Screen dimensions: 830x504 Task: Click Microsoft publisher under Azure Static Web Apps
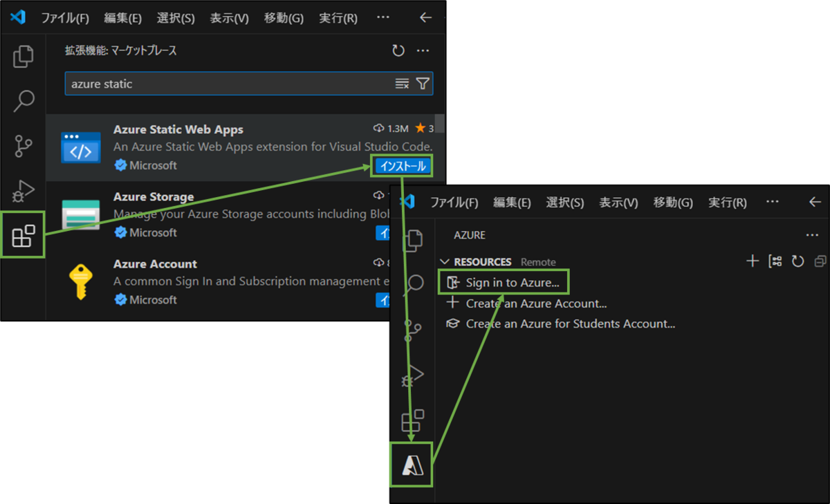tap(153, 165)
